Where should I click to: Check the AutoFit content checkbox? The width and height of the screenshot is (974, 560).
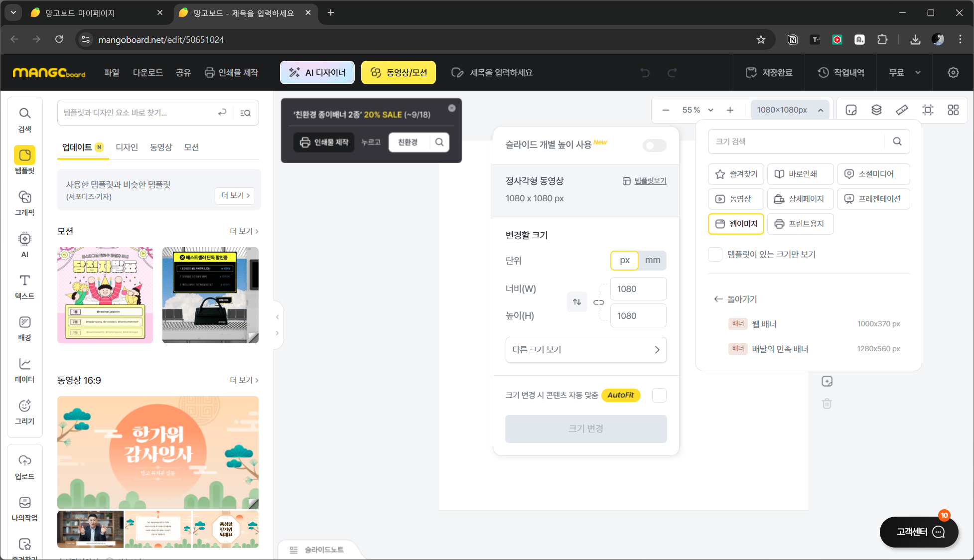coord(659,395)
